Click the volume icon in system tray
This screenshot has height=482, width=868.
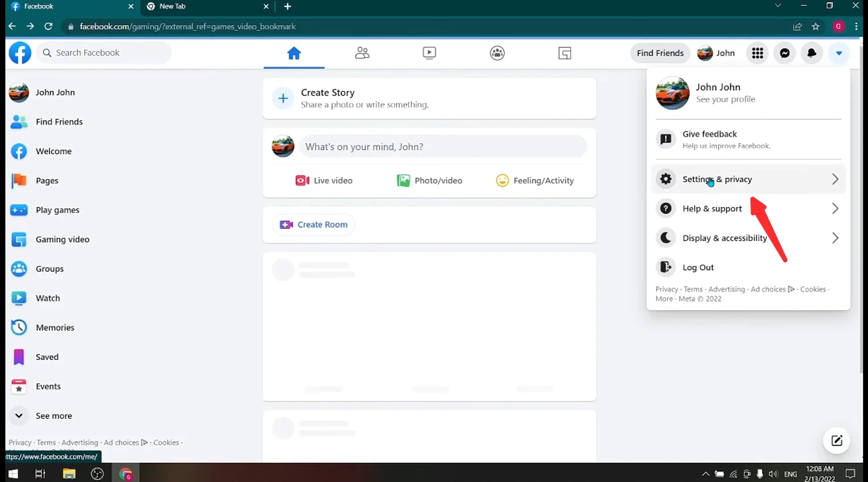[774, 474]
